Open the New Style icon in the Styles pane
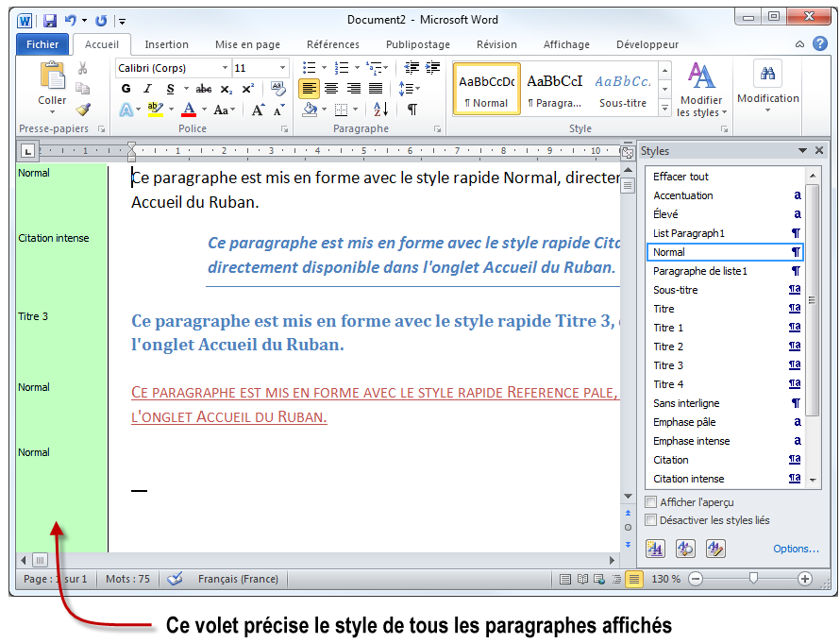The image size is (840, 643). [x=655, y=549]
